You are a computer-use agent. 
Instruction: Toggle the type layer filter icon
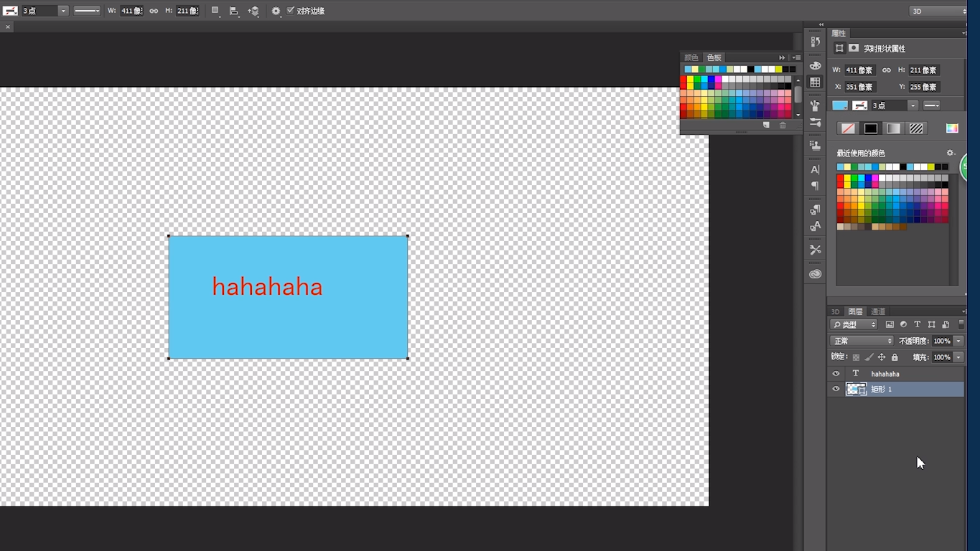click(918, 325)
